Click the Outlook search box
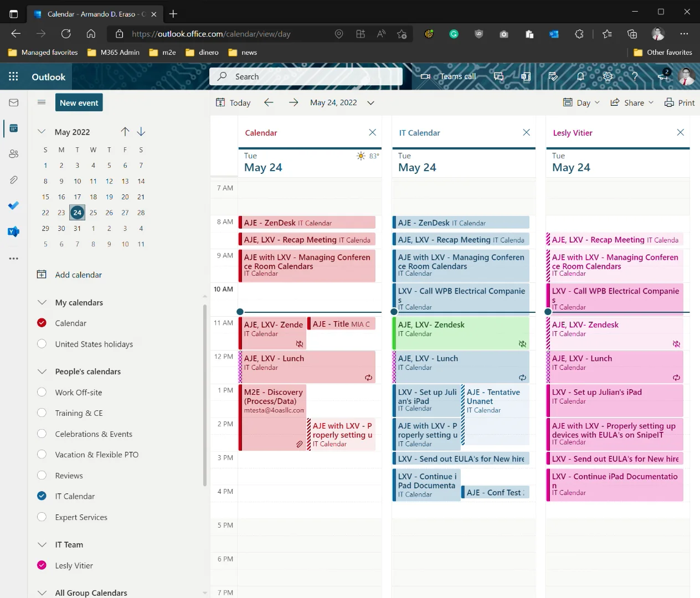The width and height of the screenshot is (700, 598). coord(306,76)
